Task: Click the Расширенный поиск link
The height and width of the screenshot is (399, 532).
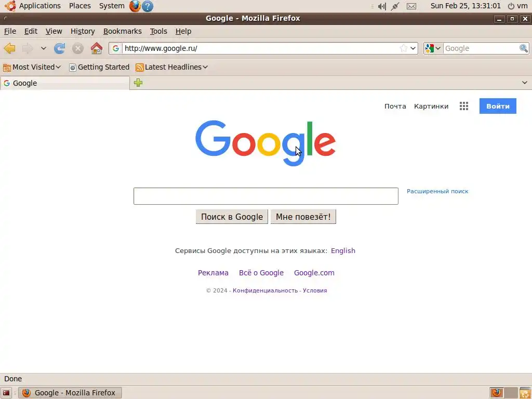Action: point(437,191)
